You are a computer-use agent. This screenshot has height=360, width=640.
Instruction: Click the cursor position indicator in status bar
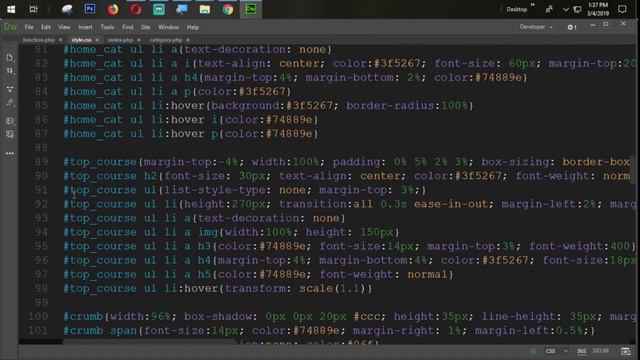600,351
